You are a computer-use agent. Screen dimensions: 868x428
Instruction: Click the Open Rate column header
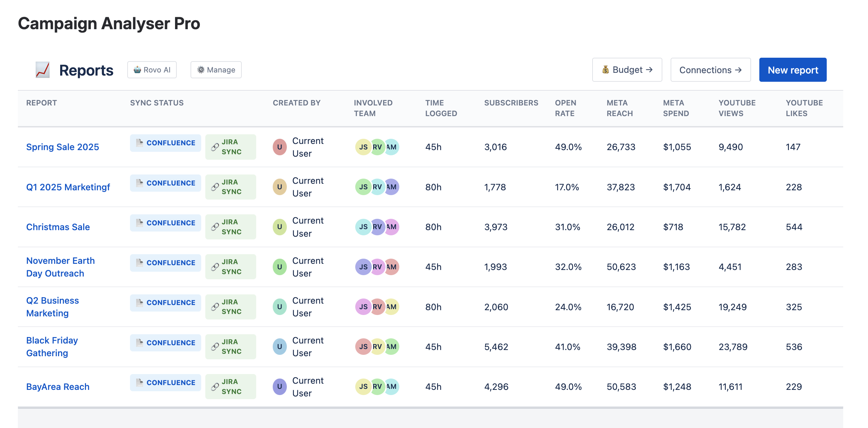click(x=565, y=108)
